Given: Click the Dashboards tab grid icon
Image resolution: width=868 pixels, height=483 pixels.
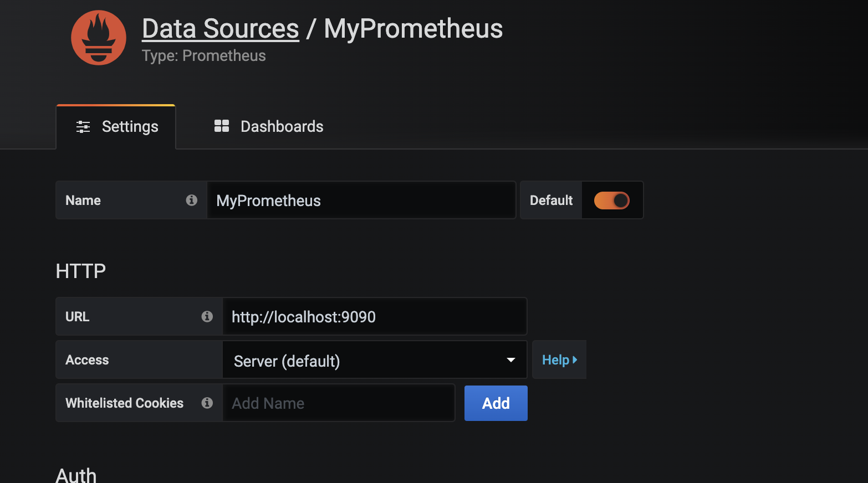Looking at the screenshot, I should [222, 126].
